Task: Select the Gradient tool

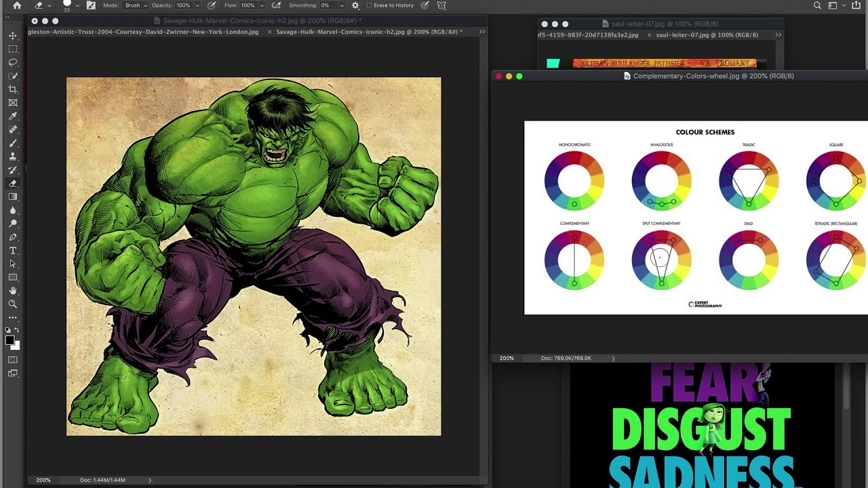Action: 13,197
